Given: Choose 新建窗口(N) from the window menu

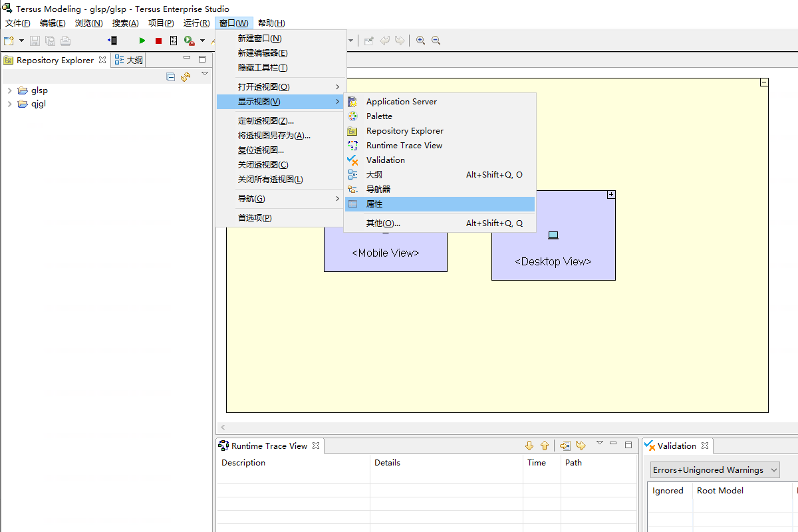Looking at the screenshot, I should click(x=281, y=39).
